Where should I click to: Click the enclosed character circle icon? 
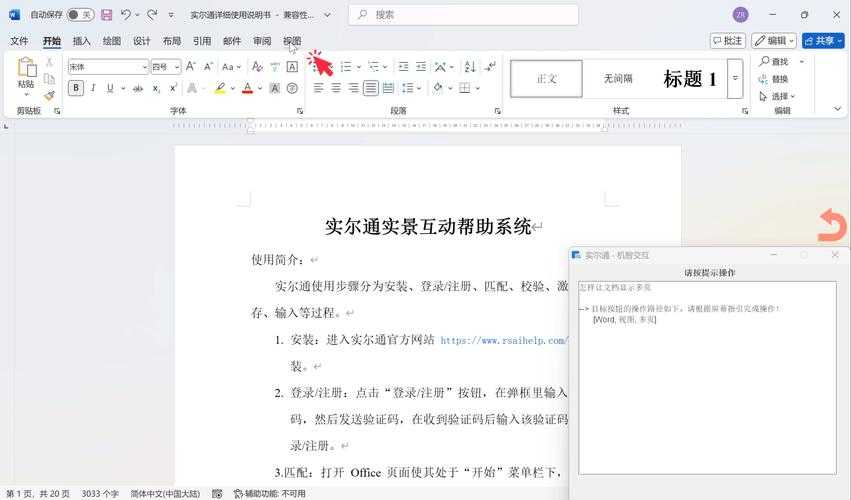[292, 88]
